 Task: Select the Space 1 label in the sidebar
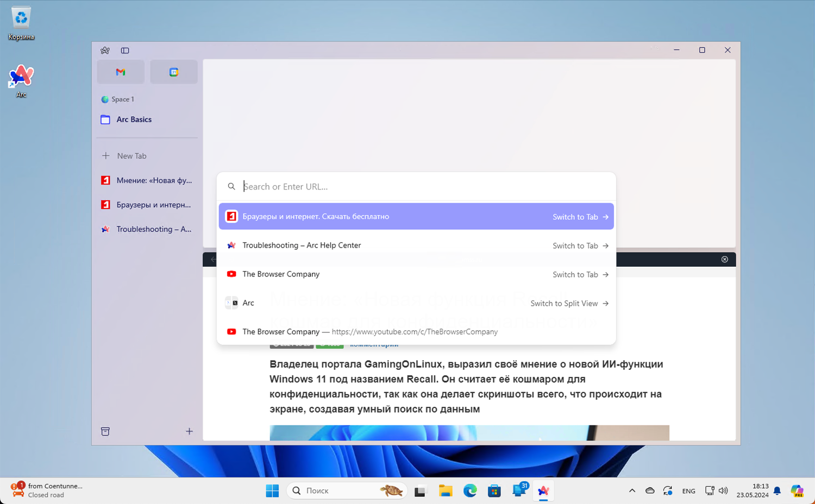coord(122,99)
